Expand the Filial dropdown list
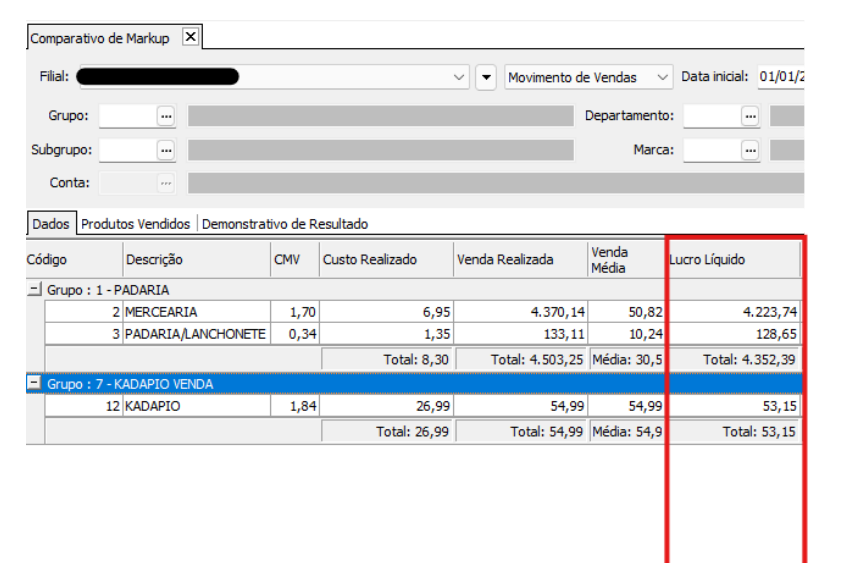 point(459,77)
